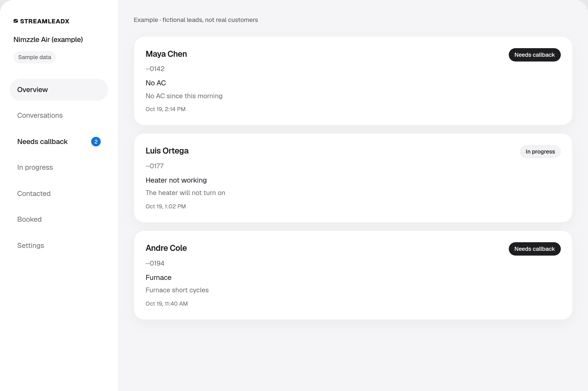This screenshot has height=391, width=588.
Task: Go to Conversations in sidebar
Action: pyautogui.click(x=59, y=115)
